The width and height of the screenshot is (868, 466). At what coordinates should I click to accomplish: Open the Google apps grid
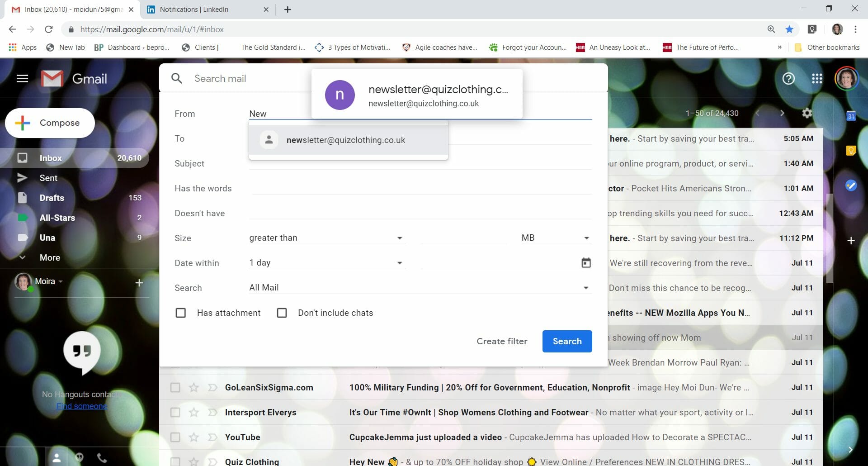(x=817, y=79)
